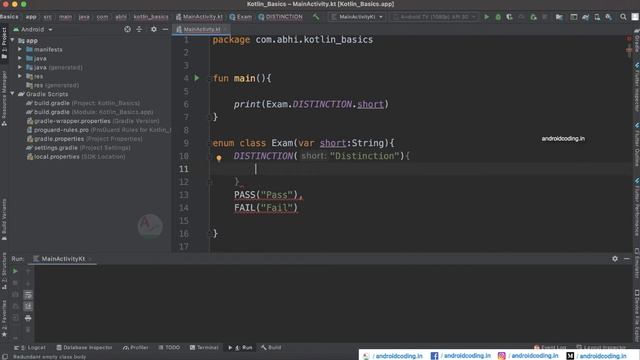Rerun using green arrow in Run panel
Screen dimensions: 640x360
click(x=15, y=271)
